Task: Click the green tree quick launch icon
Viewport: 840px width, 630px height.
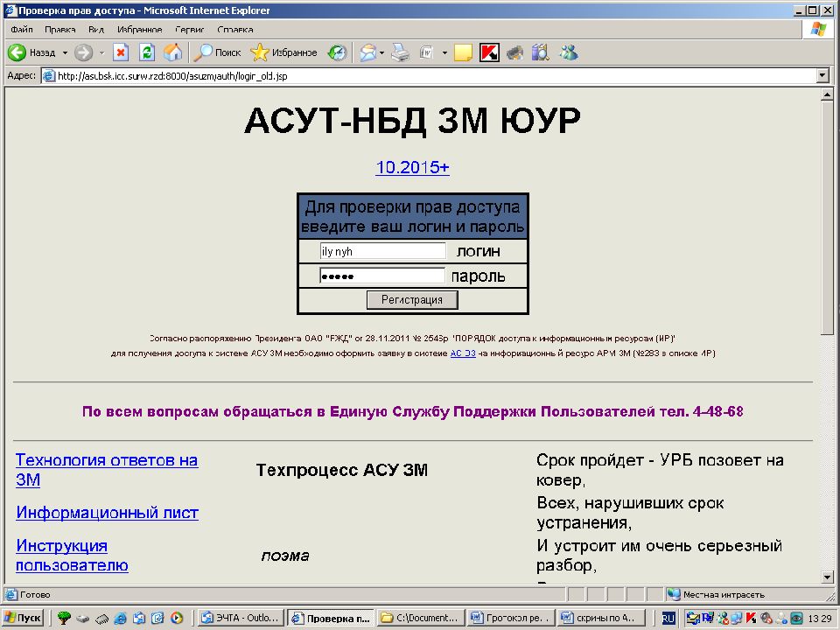Action: (x=64, y=618)
